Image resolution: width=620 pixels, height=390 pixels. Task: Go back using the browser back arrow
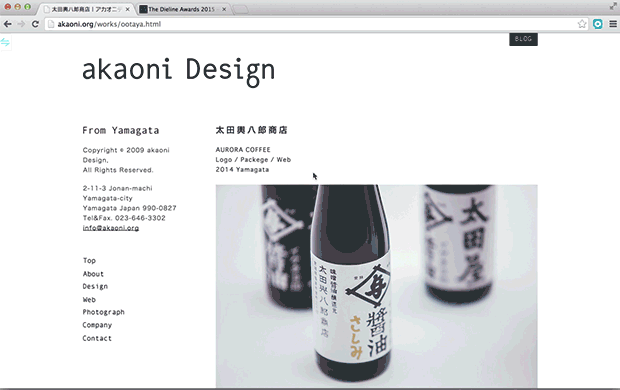coord(7,24)
